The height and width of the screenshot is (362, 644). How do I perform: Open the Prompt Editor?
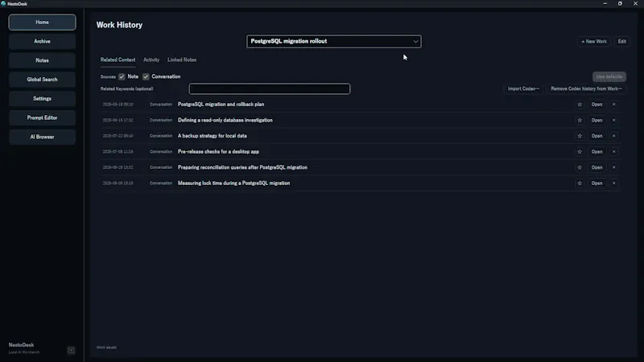[43, 117]
